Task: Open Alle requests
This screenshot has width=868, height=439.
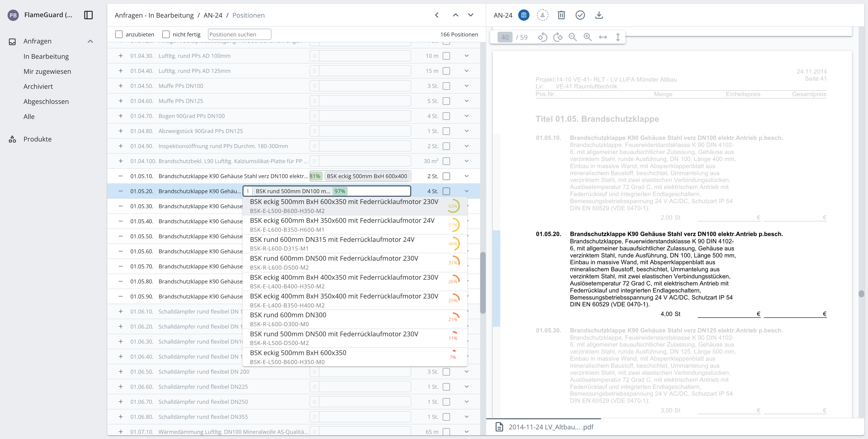Action: tap(29, 117)
